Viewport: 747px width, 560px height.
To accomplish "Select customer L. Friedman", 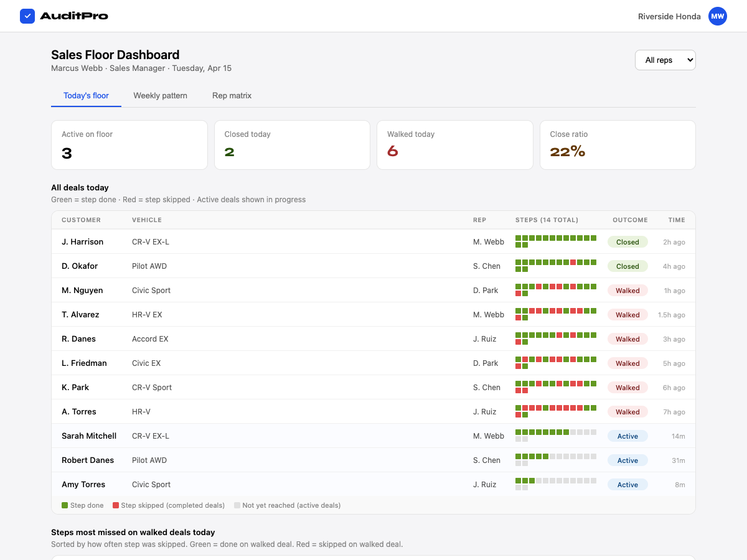I will [84, 363].
